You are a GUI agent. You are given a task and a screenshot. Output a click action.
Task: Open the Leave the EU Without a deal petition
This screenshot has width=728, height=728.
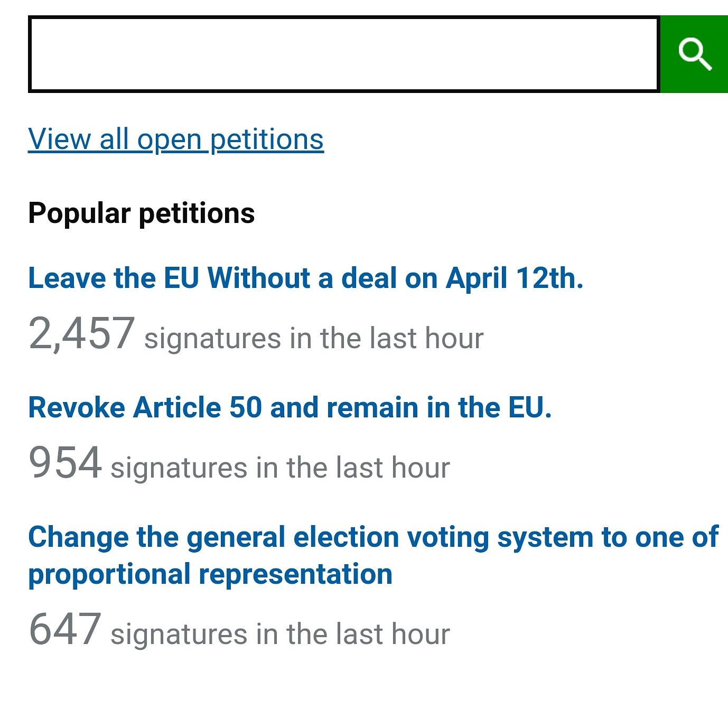click(x=305, y=278)
